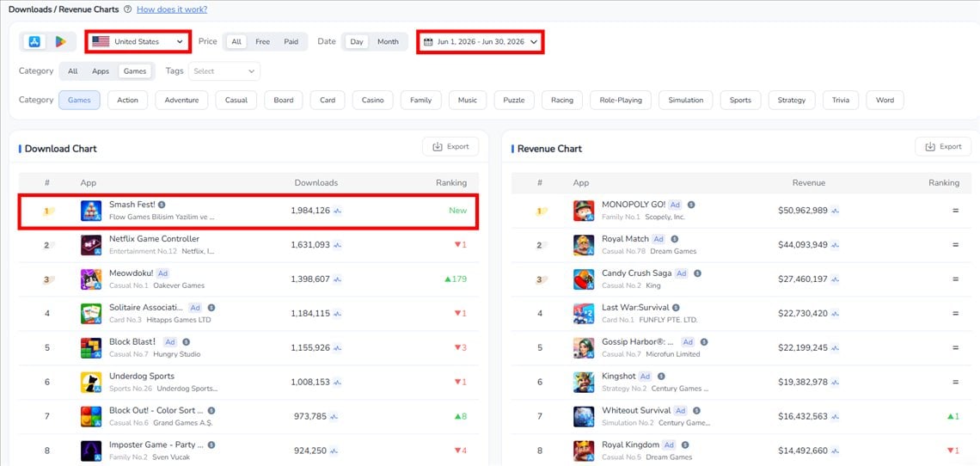Export the Download Chart
Viewport: 980px width, 466px height.
(x=450, y=146)
